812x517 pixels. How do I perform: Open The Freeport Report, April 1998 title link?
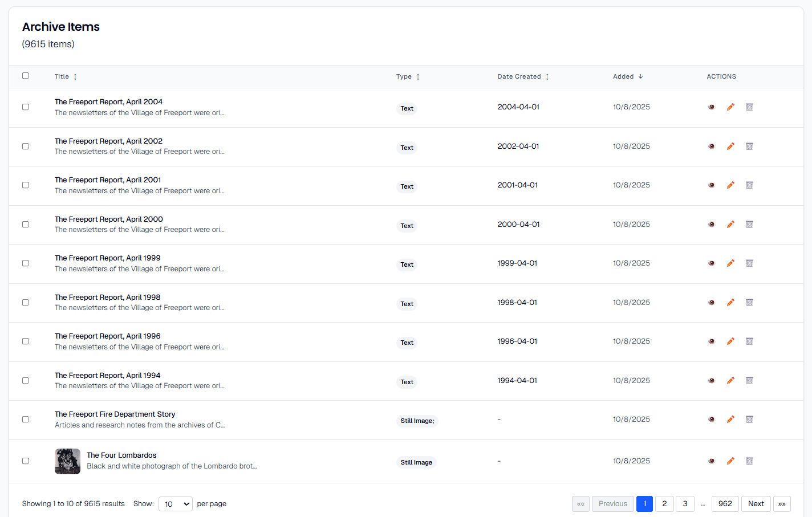pyautogui.click(x=107, y=297)
